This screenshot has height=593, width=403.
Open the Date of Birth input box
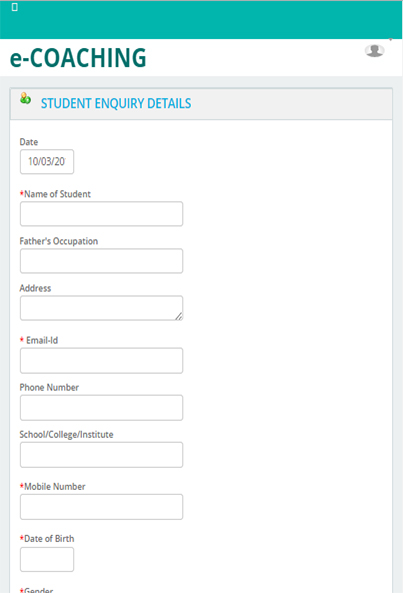[x=47, y=559]
